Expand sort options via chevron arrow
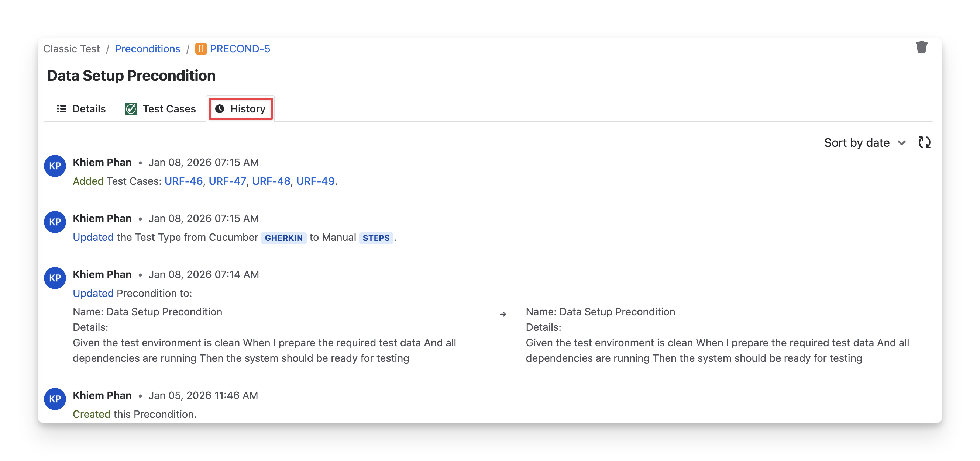 (901, 143)
